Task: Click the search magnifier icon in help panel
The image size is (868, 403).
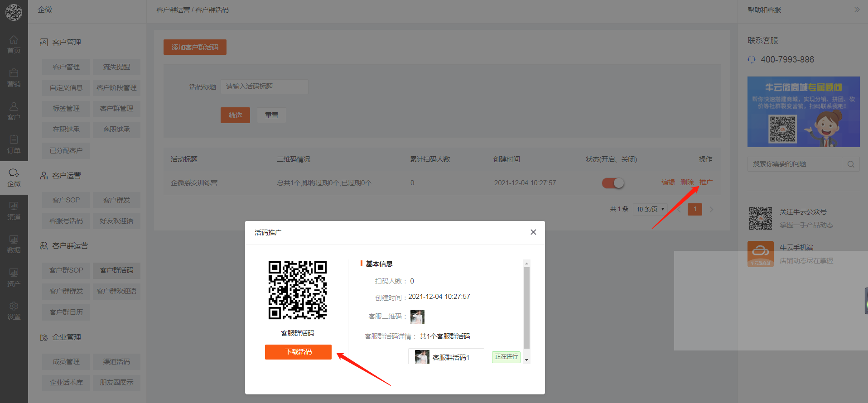Action: pos(851,164)
